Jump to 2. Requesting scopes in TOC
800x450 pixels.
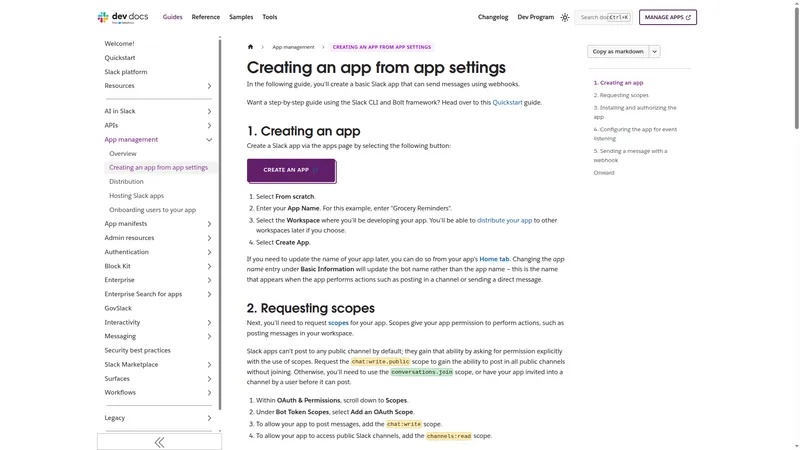click(621, 95)
